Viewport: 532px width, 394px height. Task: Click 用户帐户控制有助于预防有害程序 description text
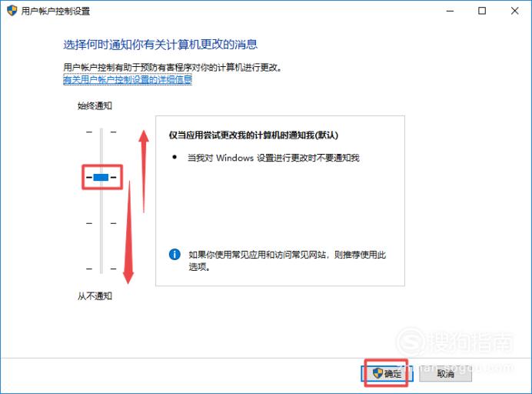[173, 67]
